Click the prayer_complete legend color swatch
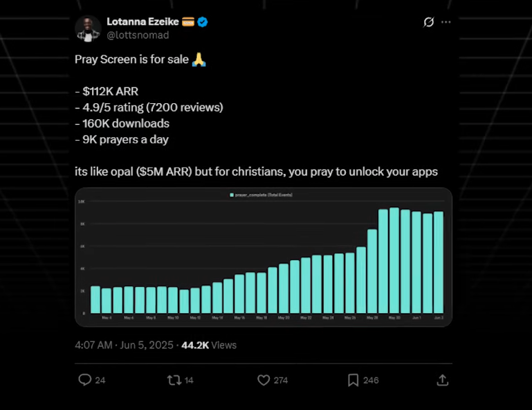The width and height of the screenshot is (532, 410). tap(232, 196)
